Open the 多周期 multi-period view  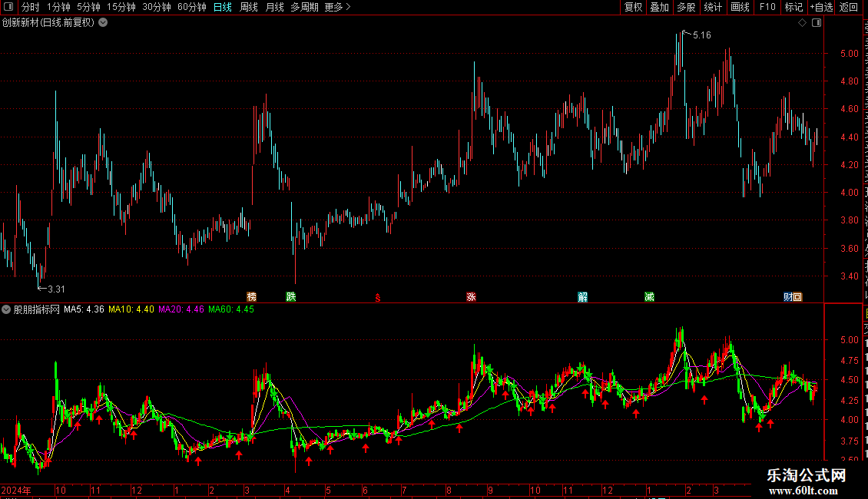pyautogui.click(x=304, y=7)
